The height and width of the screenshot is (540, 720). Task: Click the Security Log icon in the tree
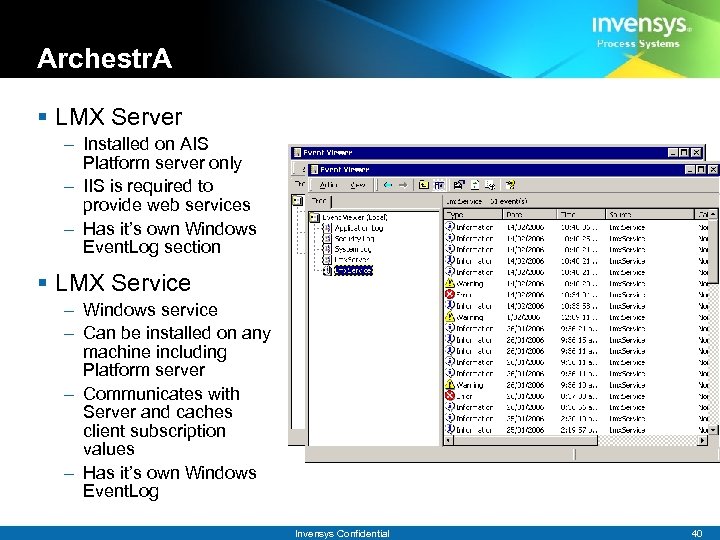327,238
